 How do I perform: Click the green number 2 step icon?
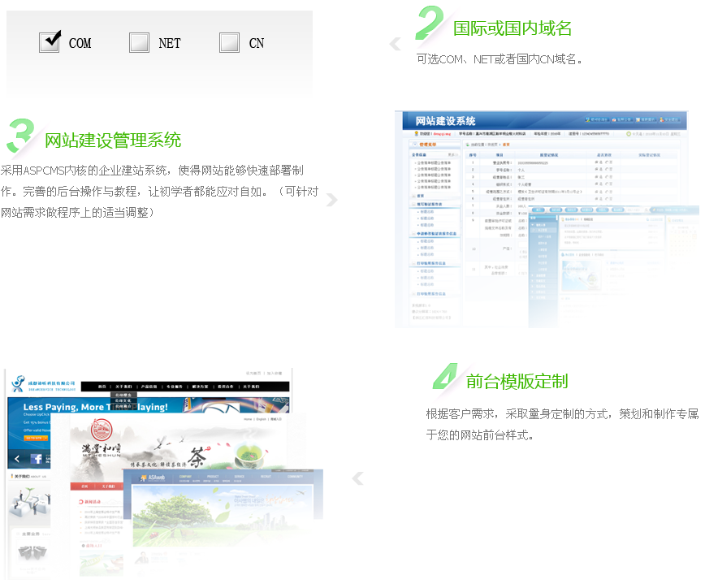tap(429, 24)
